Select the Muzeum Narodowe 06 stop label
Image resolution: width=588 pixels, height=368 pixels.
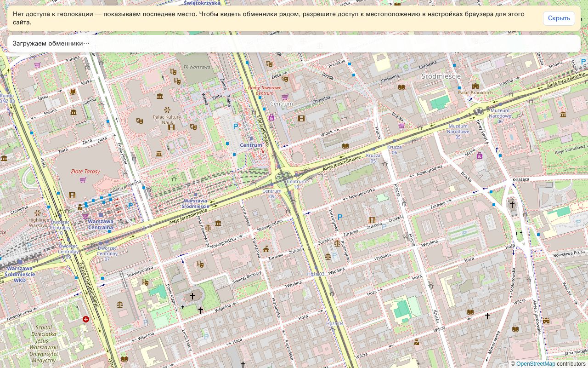click(500, 116)
